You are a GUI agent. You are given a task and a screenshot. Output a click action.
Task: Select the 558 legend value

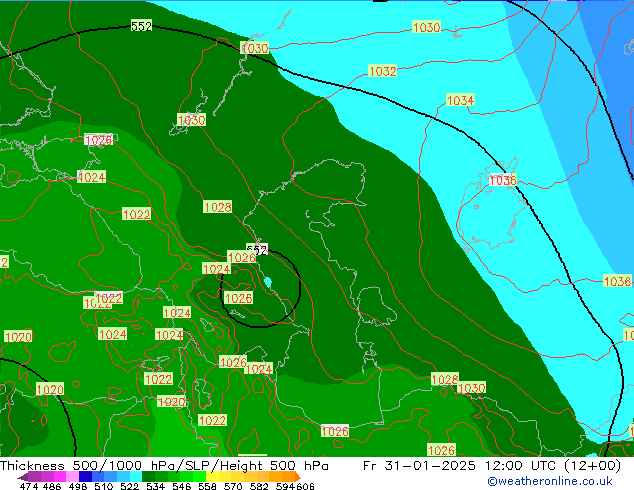[207, 486]
